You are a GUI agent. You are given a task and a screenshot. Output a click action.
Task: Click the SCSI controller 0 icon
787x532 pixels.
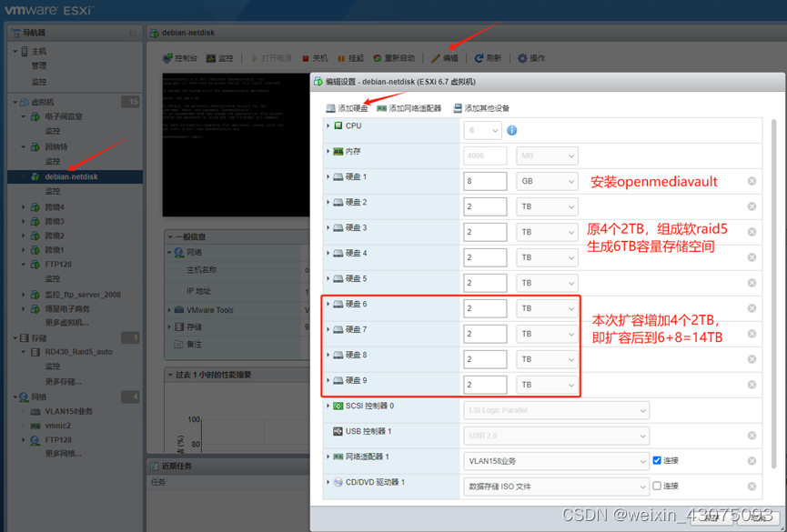click(x=338, y=406)
